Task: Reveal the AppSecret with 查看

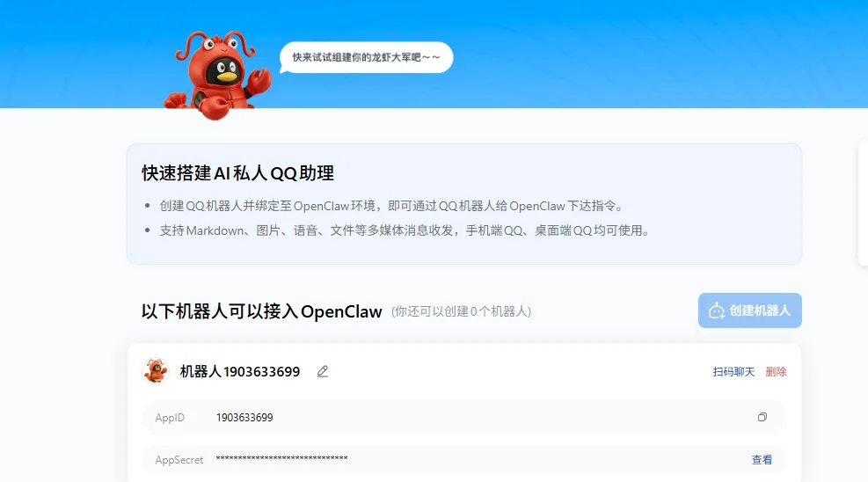Action: click(x=762, y=460)
